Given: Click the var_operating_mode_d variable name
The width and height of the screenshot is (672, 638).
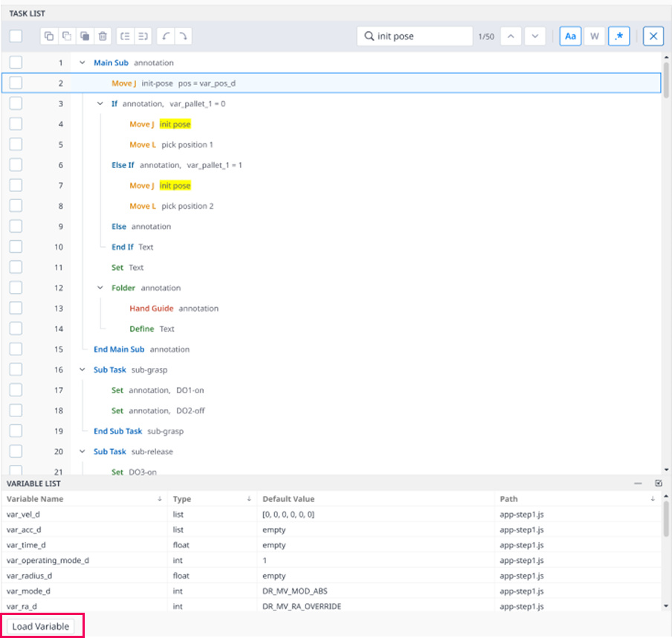Looking at the screenshot, I should coord(48,561).
